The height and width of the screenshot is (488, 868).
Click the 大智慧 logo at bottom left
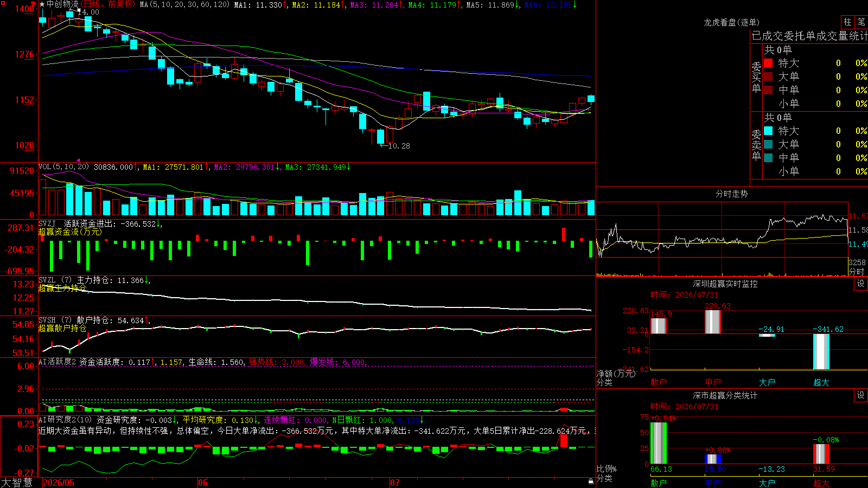click(17, 483)
